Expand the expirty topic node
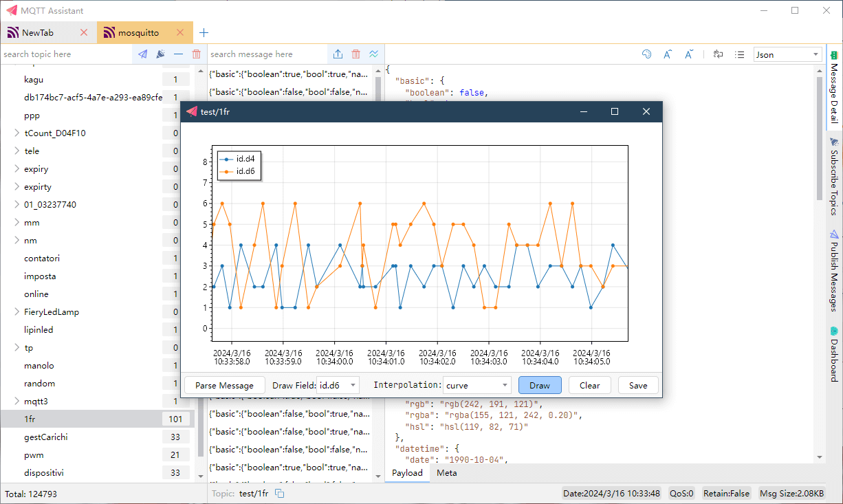The image size is (843, 504). (17, 186)
